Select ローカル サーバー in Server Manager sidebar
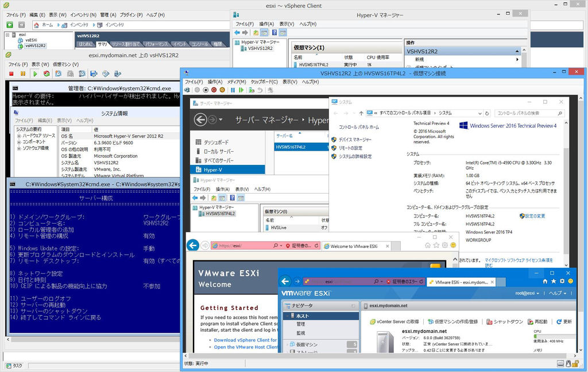The image size is (588, 372). (x=219, y=152)
